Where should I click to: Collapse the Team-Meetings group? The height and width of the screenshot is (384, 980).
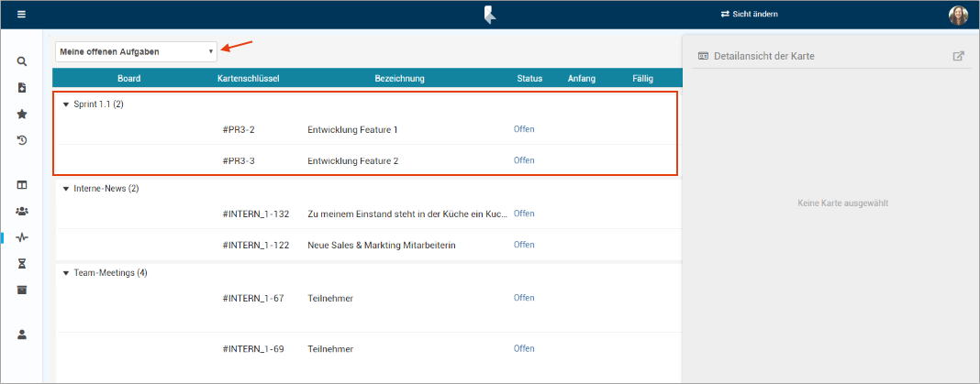click(x=66, y=273)
